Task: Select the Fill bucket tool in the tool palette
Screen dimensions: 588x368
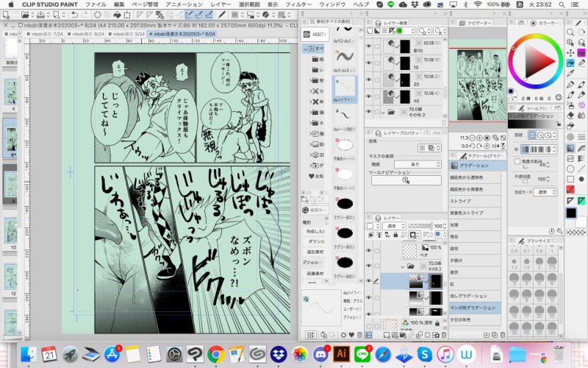Action: pyautogui.click(x=570, y=126)
